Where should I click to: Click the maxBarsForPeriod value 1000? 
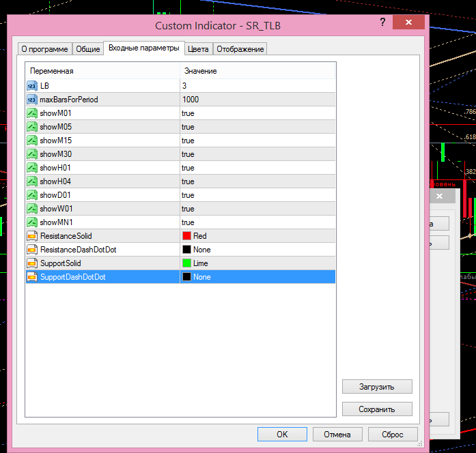(191, 100)
